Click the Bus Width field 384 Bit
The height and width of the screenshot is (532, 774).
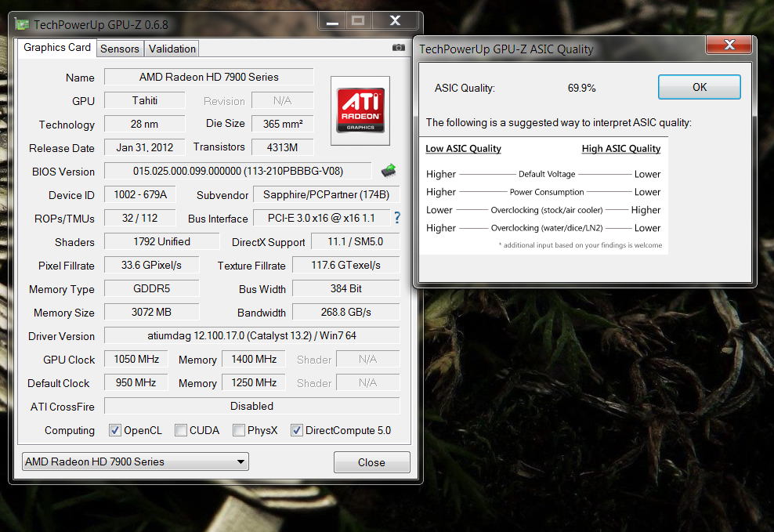pos(346,288)
